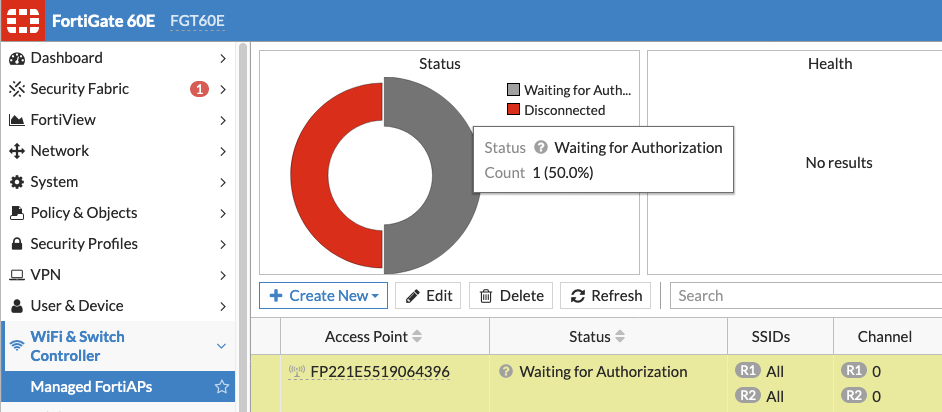
Task: Click the R2 badge in Channel column
Action: (854, 396)
